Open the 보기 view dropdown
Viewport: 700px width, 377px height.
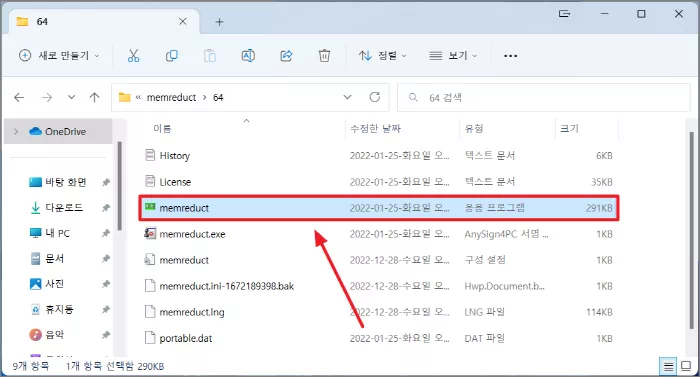pos(453,56)
